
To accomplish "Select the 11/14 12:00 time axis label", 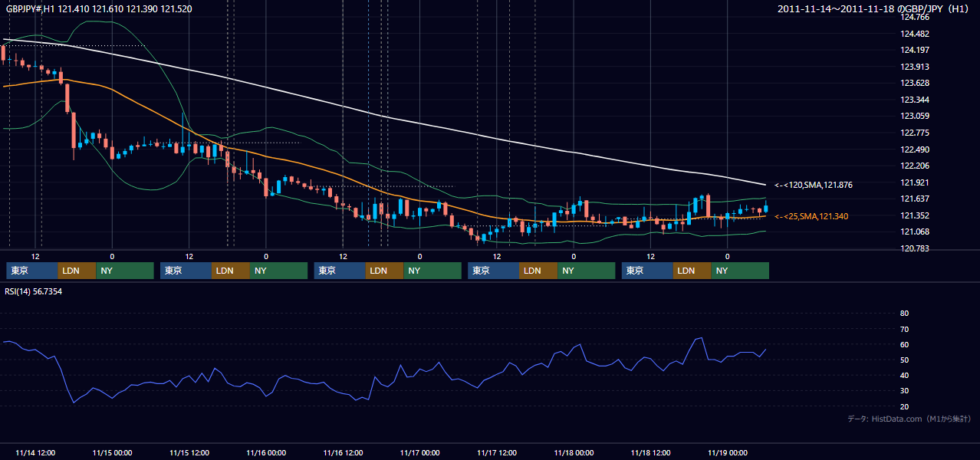I will click(x=35, y=452).
